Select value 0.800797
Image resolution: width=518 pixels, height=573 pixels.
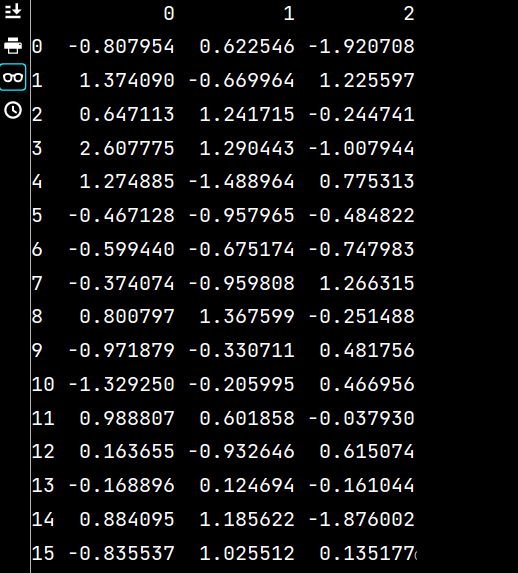tap(127, 316)
